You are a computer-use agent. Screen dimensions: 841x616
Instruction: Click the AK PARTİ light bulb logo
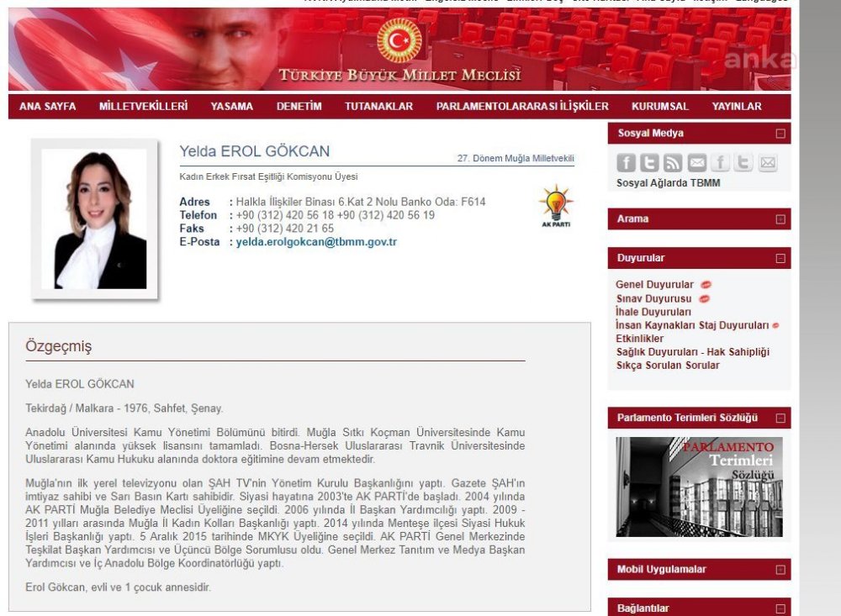click(556, 207)
